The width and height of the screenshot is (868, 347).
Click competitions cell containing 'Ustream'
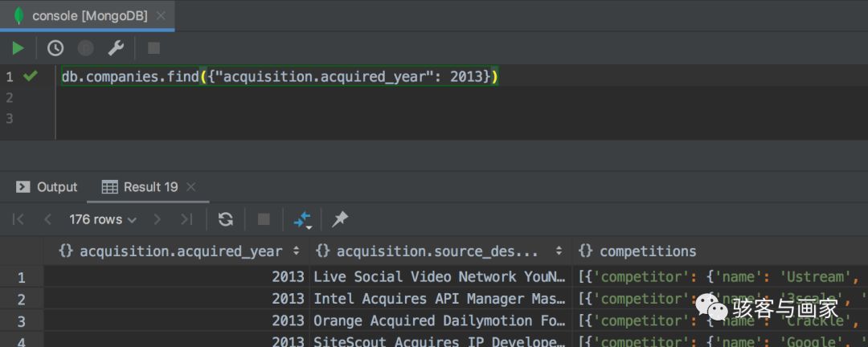719,276
